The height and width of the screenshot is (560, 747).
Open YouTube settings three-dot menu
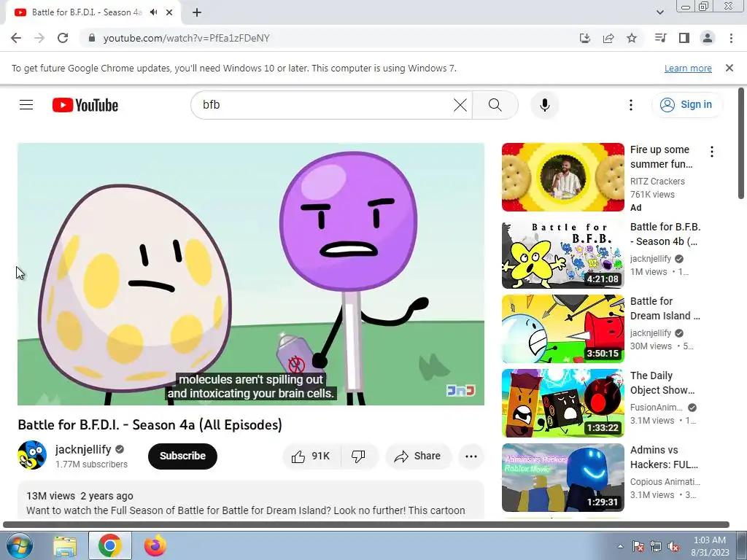pos(631,105)
